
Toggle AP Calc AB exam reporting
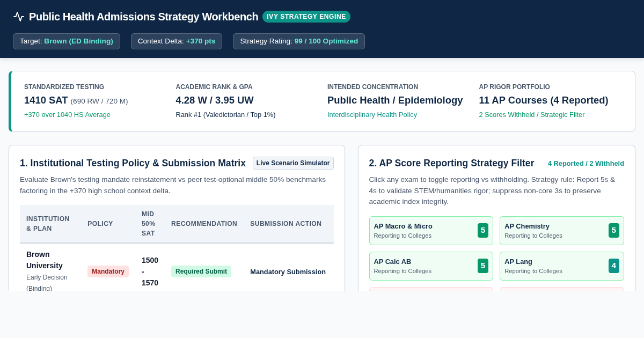tap(431, 266)
